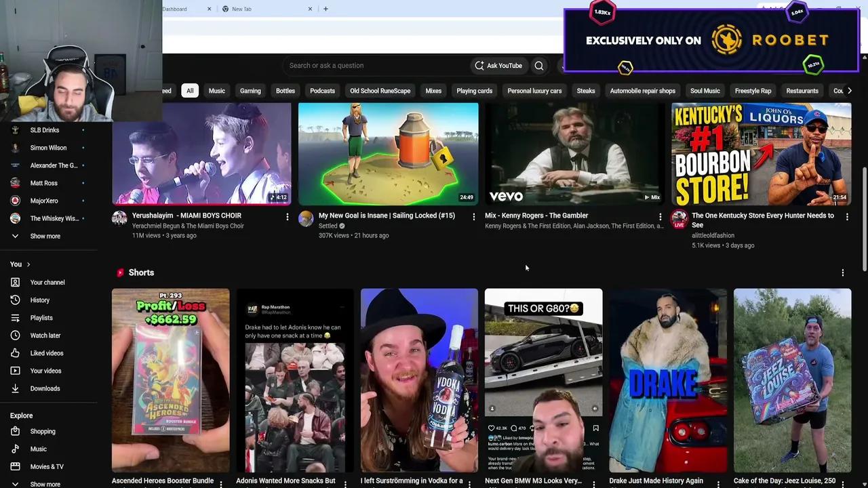868x488 pixels.
Task: Select the Mixes filter chip
Action: coord(433,91)
